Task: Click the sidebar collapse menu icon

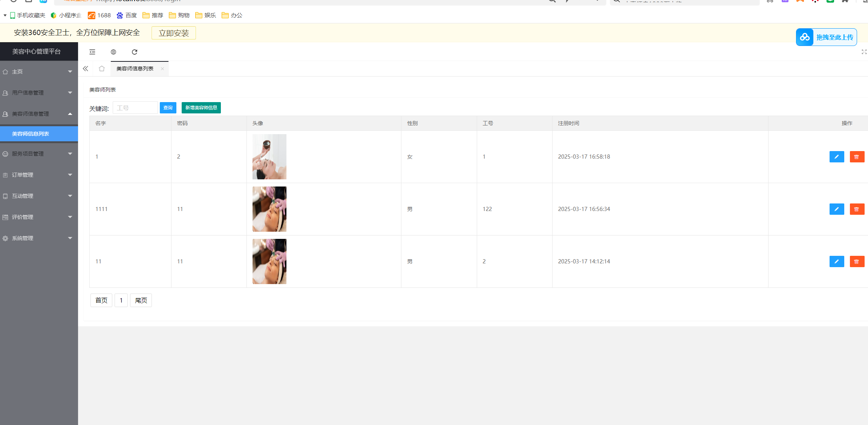Action: pos(92,52)
